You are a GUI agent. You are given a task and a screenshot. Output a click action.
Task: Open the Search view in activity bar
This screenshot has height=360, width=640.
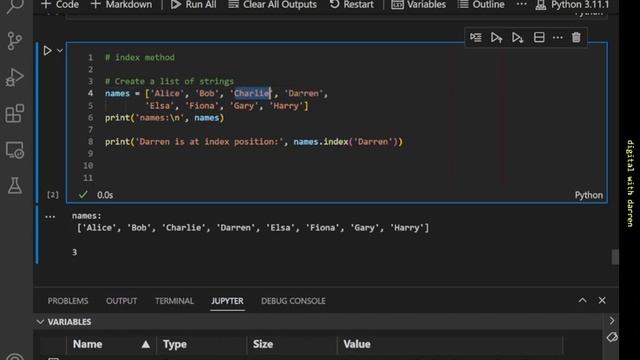coord(15,6)
